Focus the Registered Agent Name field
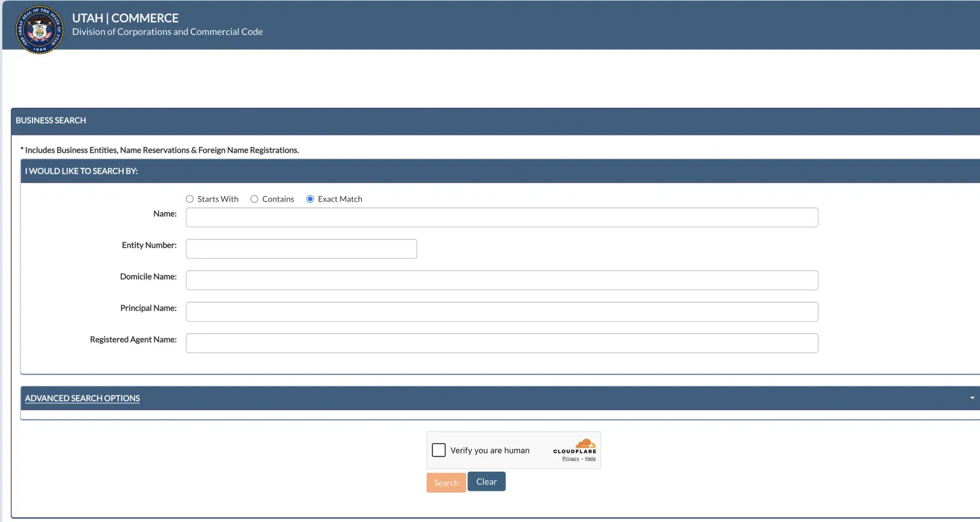Image resolution: width=980 pixels, height=522 pixels. click(x=502, y=343)
